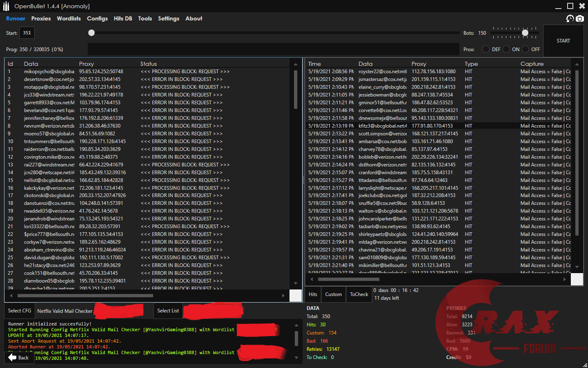Click the down arrow of the bots list scrollbar
This screenshot has width=588, height=368.
tap(296, 283)
